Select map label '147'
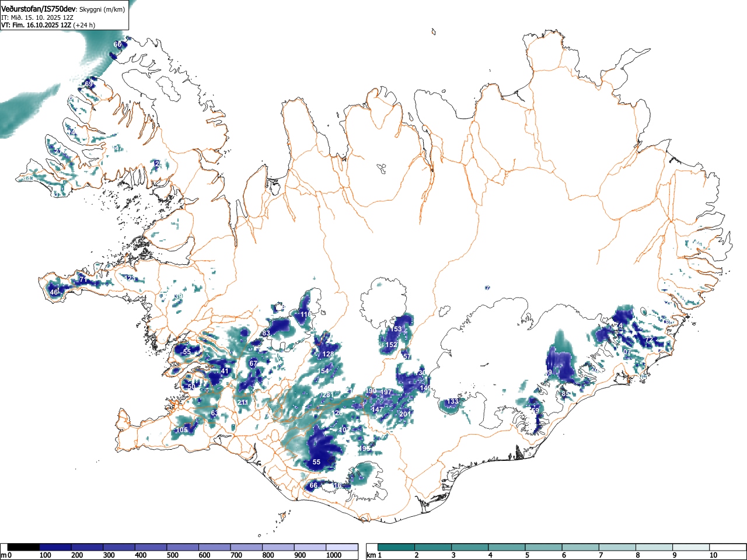747x560 pixels. pyautogui.click(x=378, y=409)
